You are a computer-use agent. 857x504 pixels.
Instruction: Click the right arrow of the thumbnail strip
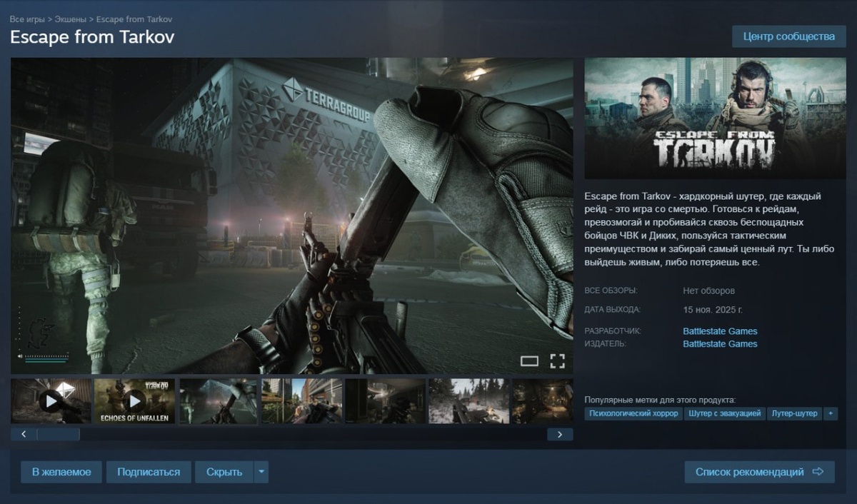click(x=560, y=434)
